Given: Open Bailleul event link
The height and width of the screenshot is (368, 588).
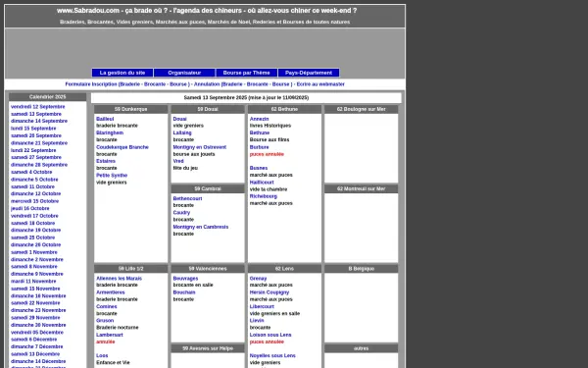Looking at the screenshot, I should point(105,119).
